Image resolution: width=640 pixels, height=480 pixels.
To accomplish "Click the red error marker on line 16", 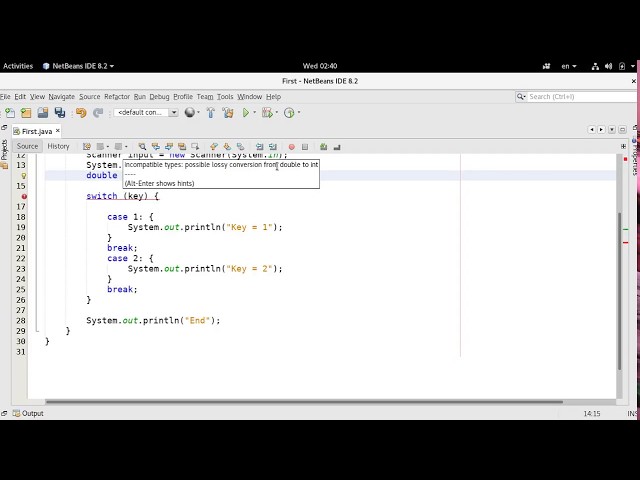I will (24, 196).
